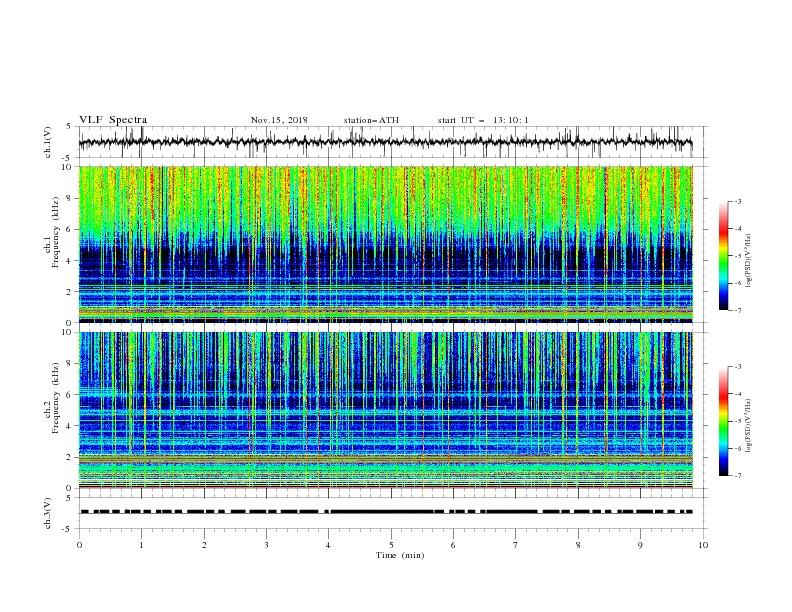Click time axis tick label "7"

tap(516, 545)
